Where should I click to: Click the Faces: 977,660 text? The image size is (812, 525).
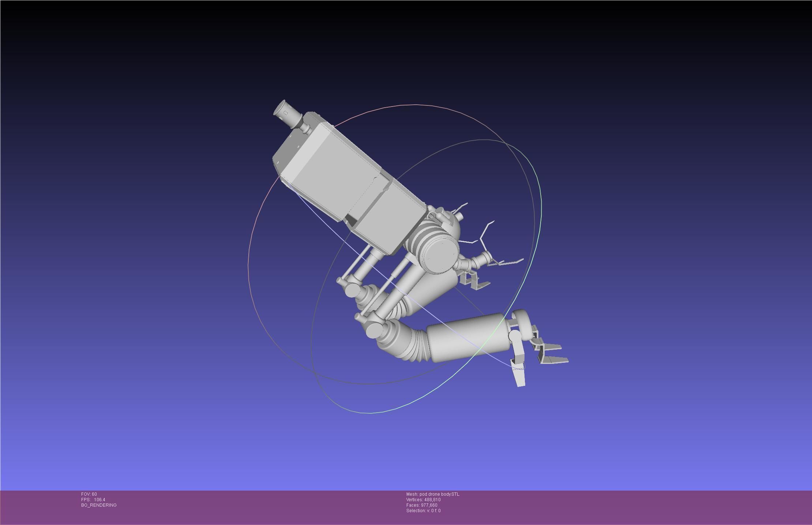click(x=421, y=505)
